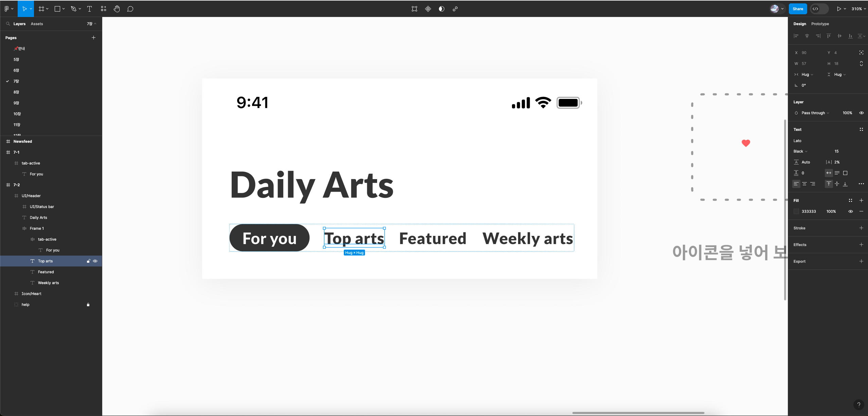Toggle layer visibility in Layer section

[x=861, y=113]
